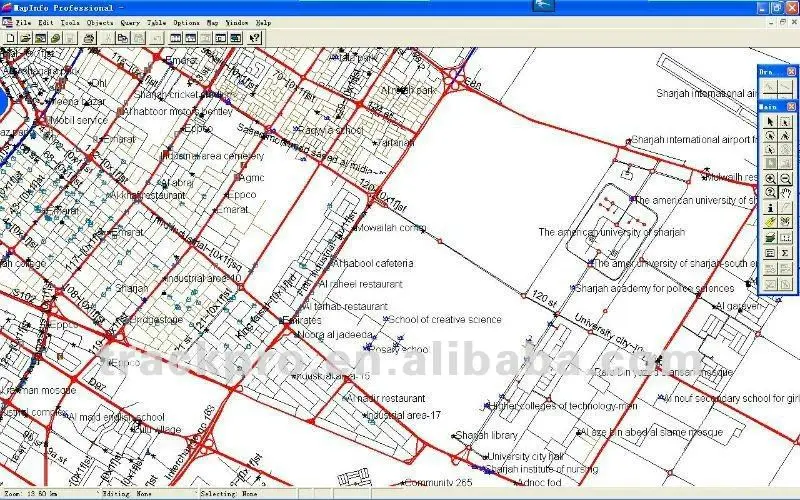The height and width of the screenshot is (500, 800).
Task: Pick the Grabber hand tool
Action: coord(785,193)
